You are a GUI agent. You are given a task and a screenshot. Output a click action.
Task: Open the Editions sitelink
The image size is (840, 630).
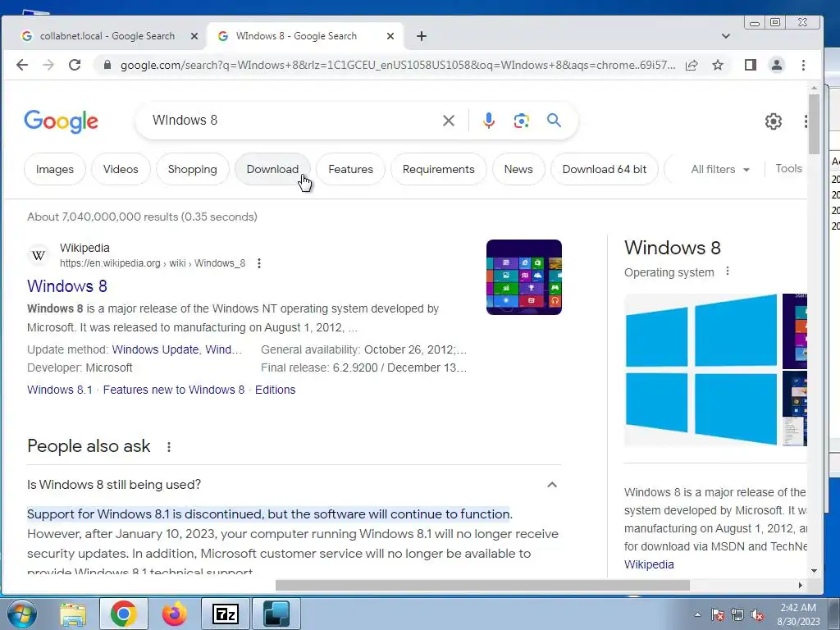pyautogui.click(x=276, y=390)
